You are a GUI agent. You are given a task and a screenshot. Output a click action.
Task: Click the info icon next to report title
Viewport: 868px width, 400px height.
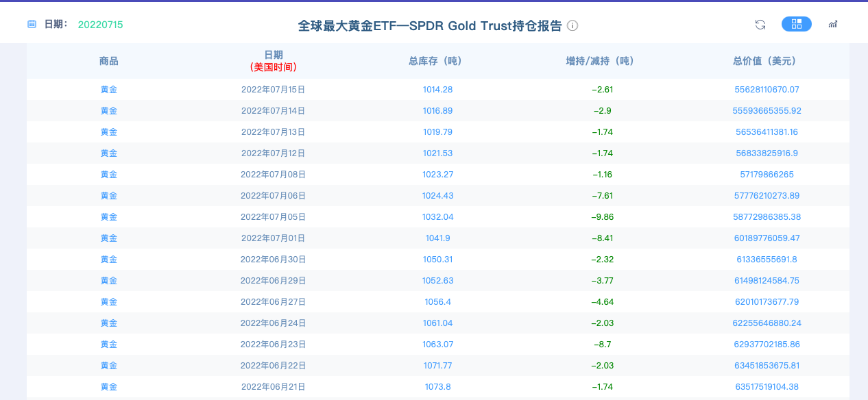click(x=572, y=25)
